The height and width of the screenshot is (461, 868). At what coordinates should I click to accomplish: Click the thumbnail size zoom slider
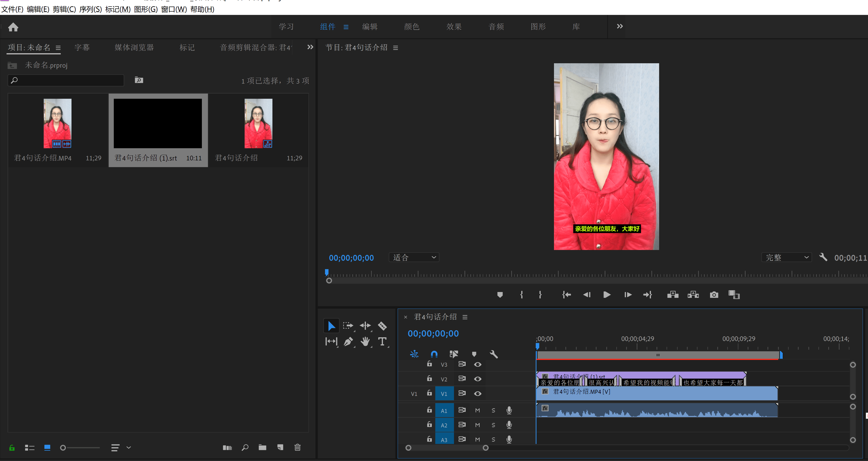[63, 447]
